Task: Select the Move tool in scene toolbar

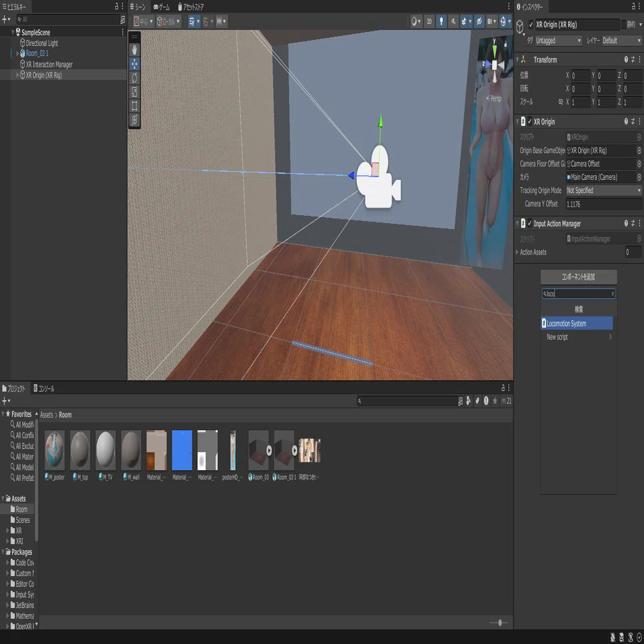Action: point(135,64)
